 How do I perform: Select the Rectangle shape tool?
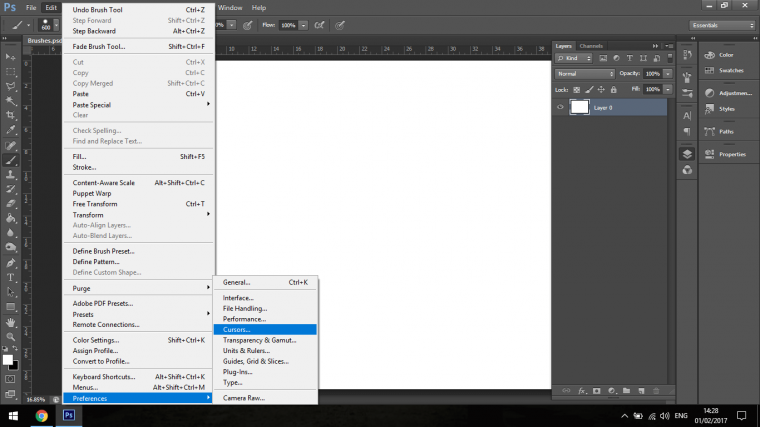click(x=10, y=307)
